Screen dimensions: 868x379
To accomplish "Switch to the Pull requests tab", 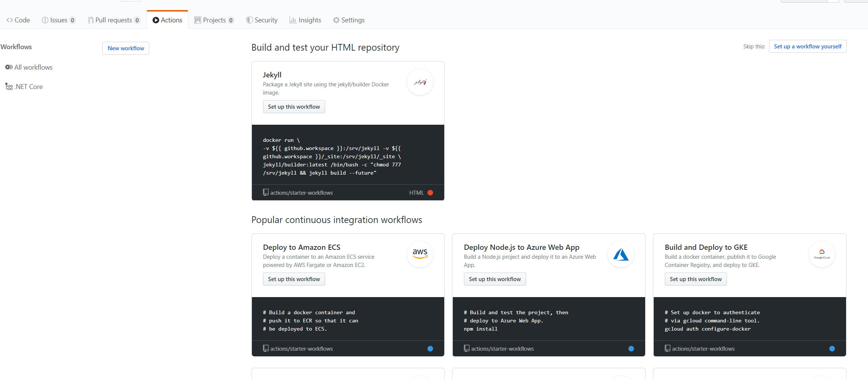I will [113, 20].
